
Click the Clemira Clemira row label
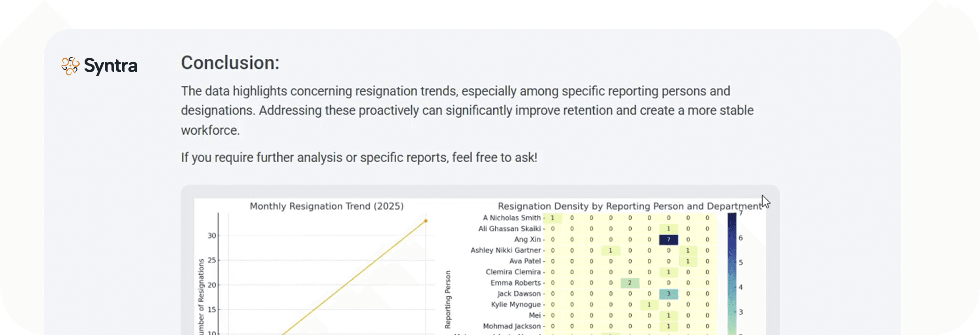click(513, 272)
